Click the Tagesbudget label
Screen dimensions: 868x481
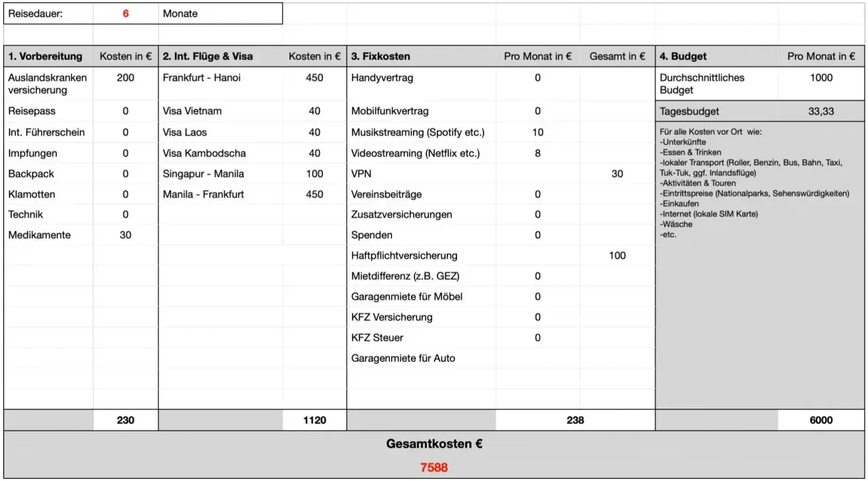(x=689, y=111)
